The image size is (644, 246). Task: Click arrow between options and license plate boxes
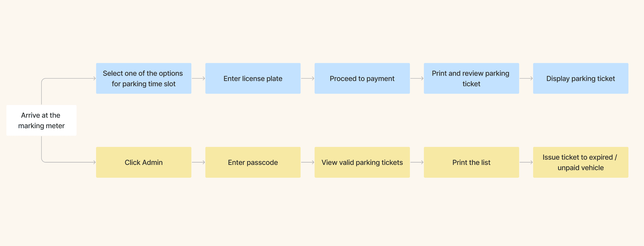tap(198, 78)
